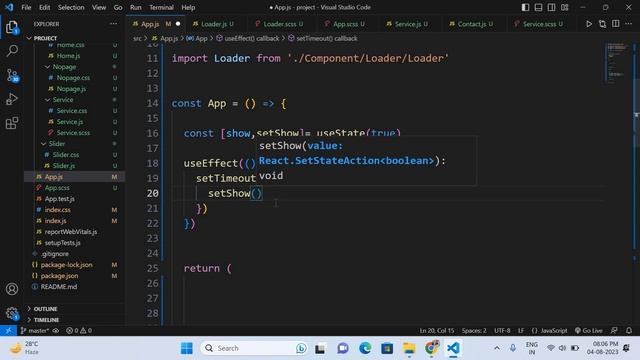Open File Explorer from taskbar
The width and height of the screenshot is (640, 360).
[409, 348]
